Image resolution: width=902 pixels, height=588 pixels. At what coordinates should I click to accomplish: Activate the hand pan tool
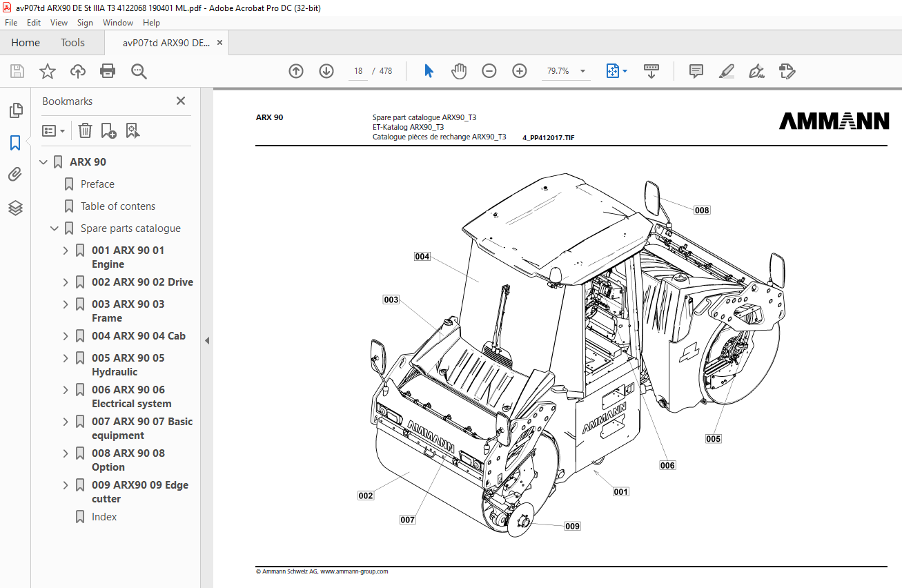click(459, 71)
